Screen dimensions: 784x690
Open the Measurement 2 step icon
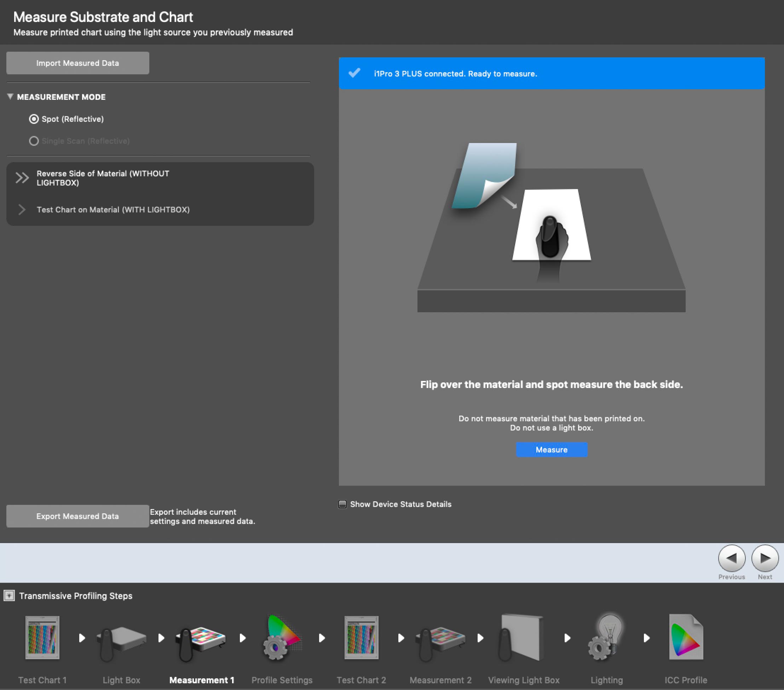[440, 644]
